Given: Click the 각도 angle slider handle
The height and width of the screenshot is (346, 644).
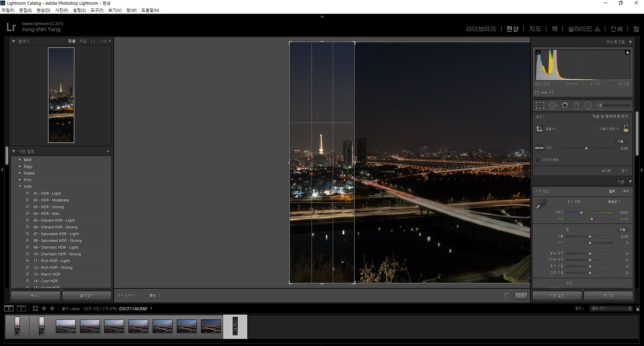Looking at the screenshot, I should (x=586, y=148).
